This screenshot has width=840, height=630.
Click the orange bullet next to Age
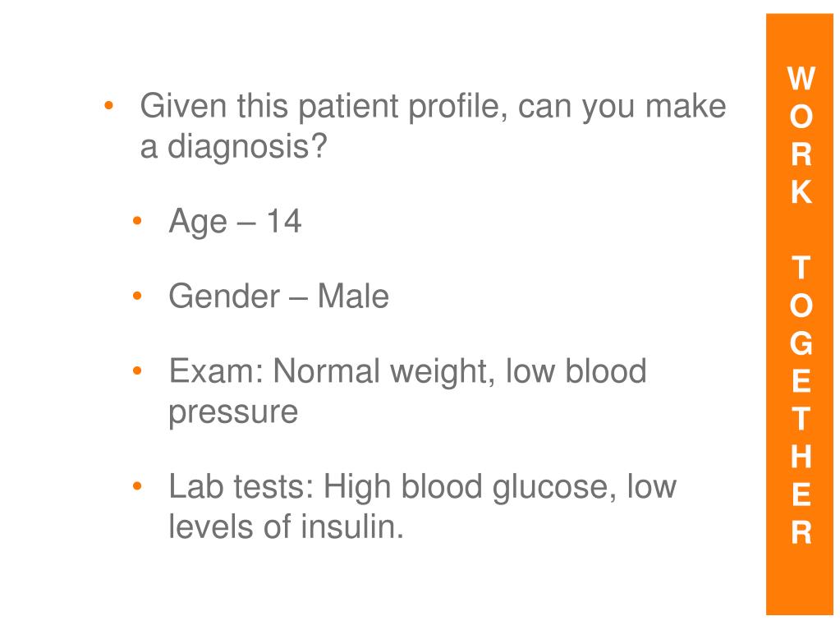(x=137, y=220)
